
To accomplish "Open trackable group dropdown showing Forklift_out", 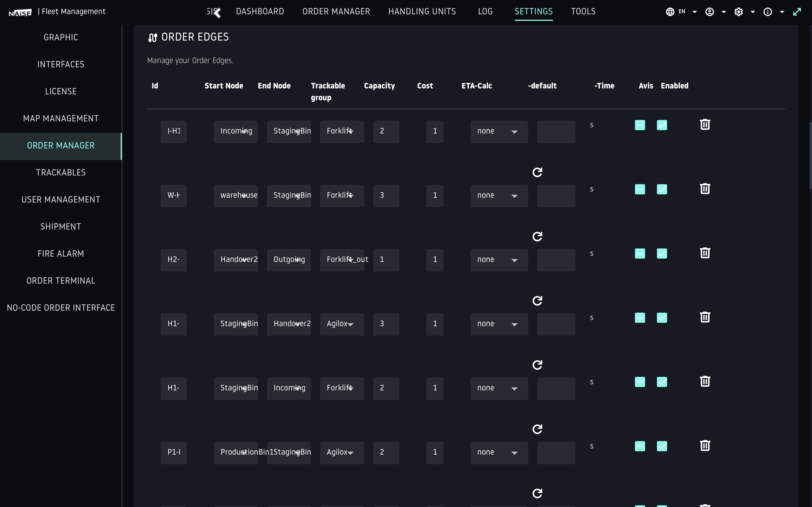I will tap(342, 260).
